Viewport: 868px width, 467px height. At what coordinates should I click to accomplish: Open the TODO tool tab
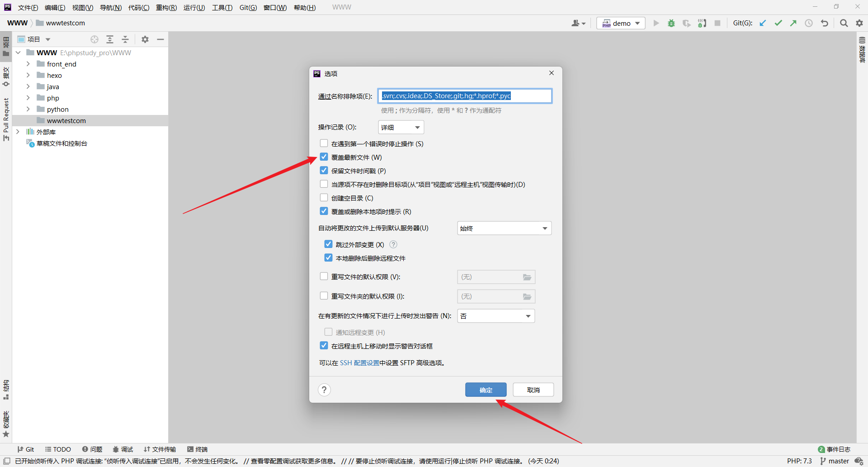click(58, 449)
